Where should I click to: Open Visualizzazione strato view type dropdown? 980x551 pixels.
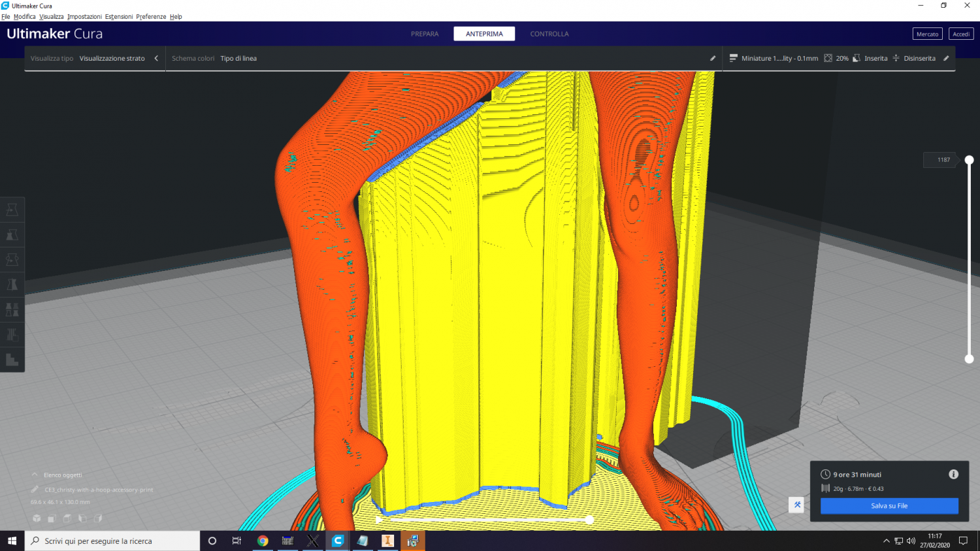coord(112,58)
